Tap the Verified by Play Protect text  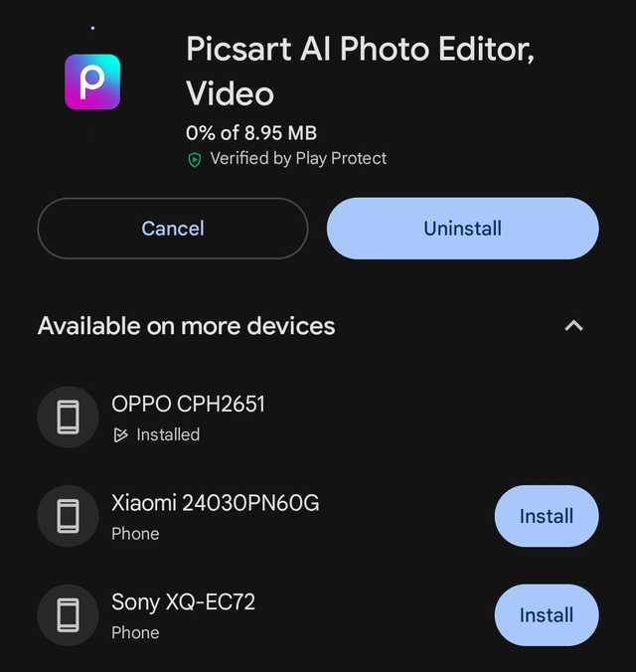pyautogui.click(x=298, y=159)
